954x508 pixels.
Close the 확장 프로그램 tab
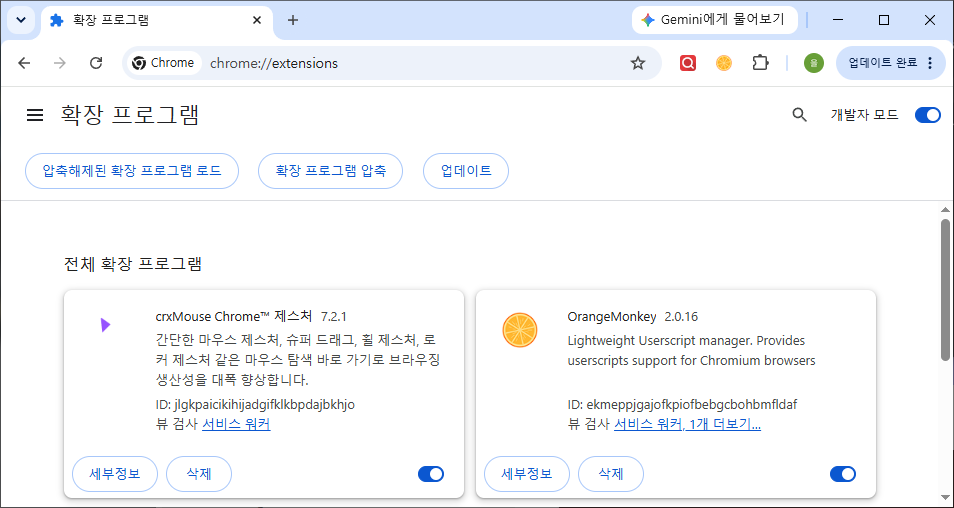pyautogui.click(x=257, y=20)
